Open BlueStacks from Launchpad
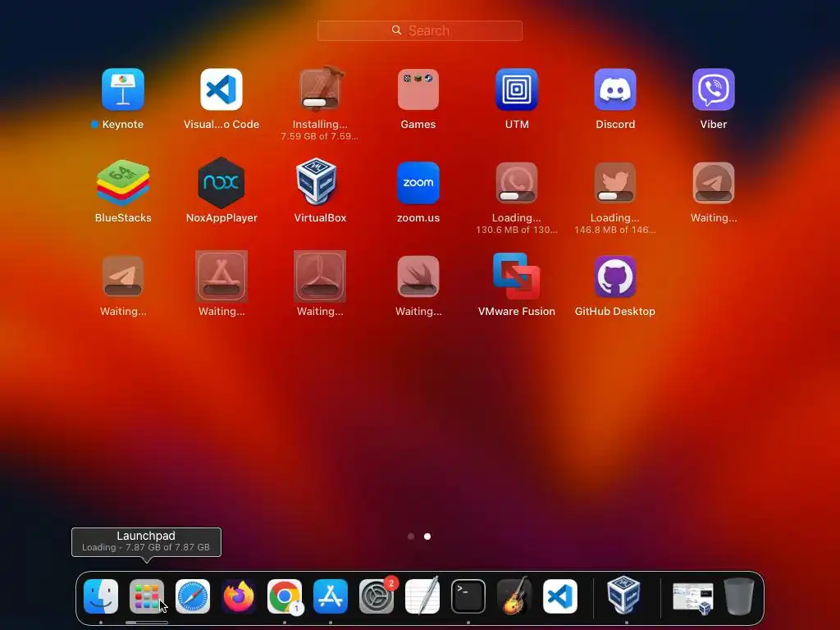This screenshot has width=840, height=630. point(123,183)
